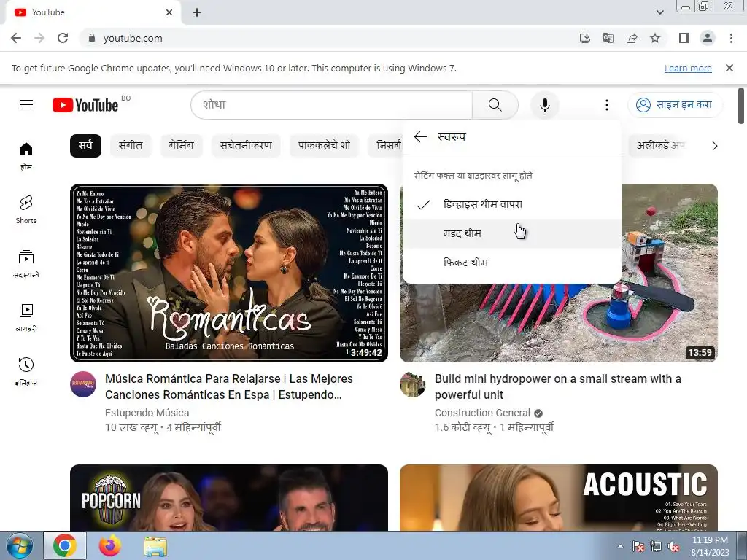
Task: Click muted volume tray icon
Action: (673, 547)
